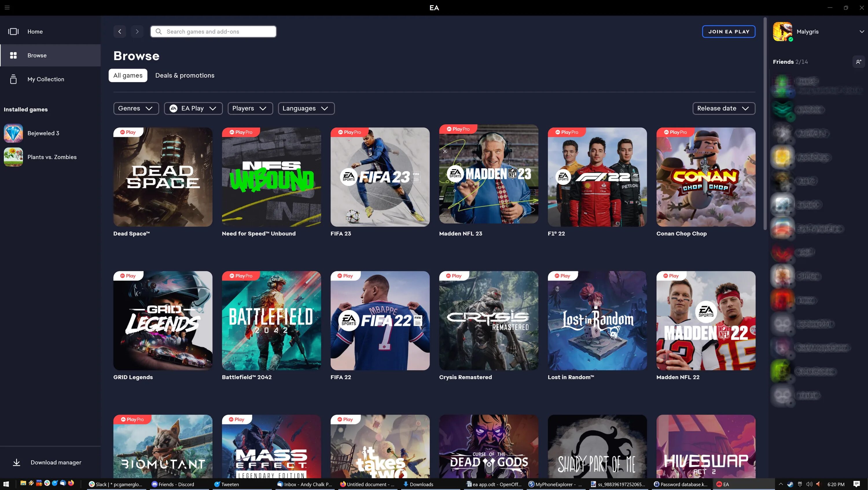Click the Add Friend icon in Friends panel
The height and width of the screenshot is (490, 868).
(859, 61)
